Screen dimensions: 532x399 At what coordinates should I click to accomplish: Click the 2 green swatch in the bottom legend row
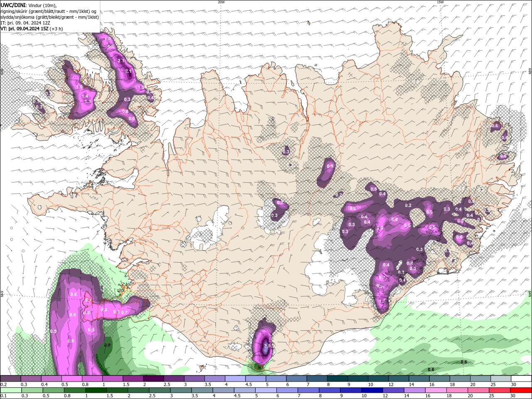138,390
